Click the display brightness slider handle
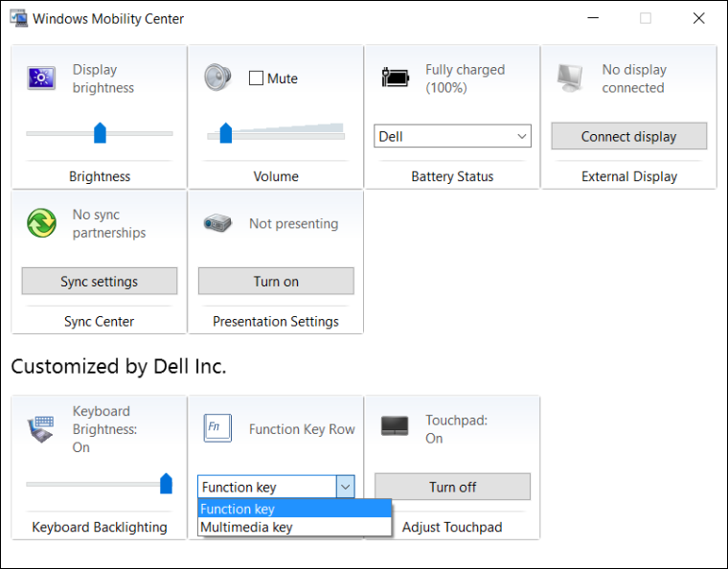 pos(100,133)
